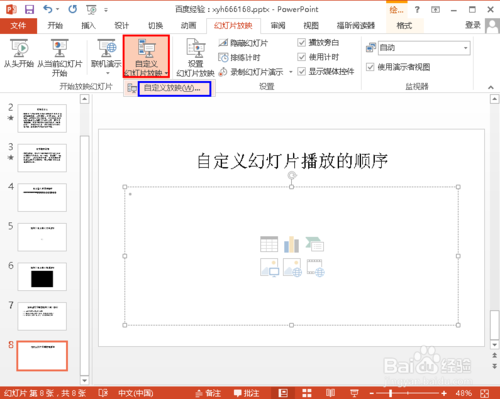Click 排练计时 rehearse timings
The height and width of the screenshot is (399, 500).
click(239, 57)
